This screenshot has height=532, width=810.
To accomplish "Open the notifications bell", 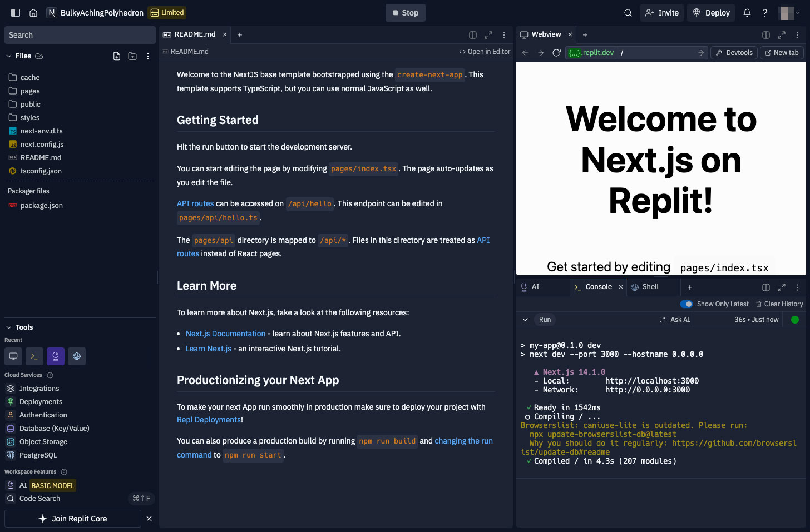I will coord(747,13).
